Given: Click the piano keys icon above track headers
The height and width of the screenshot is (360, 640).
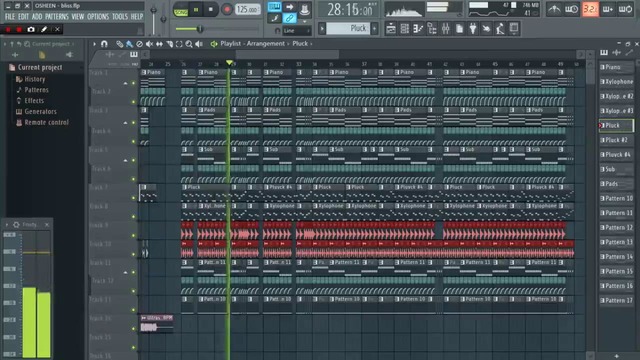Looking at the screenshot, I should (x=134, y=54).
